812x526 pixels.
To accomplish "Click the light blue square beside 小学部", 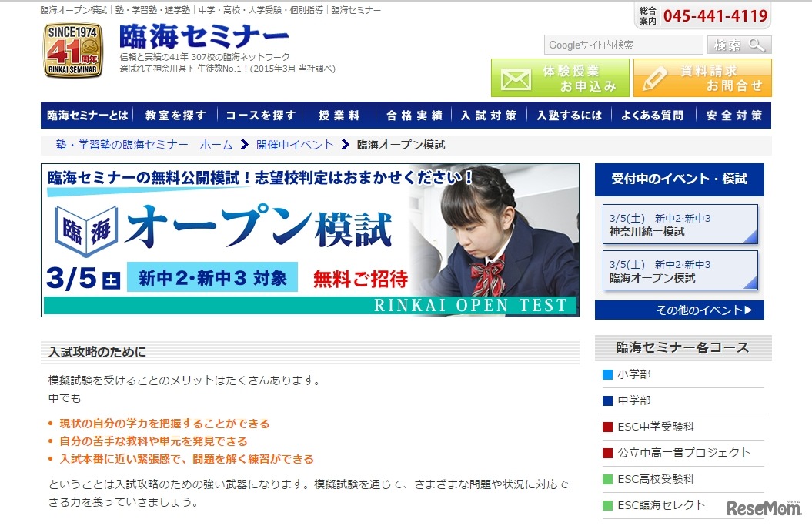I will tap(607, 374).
